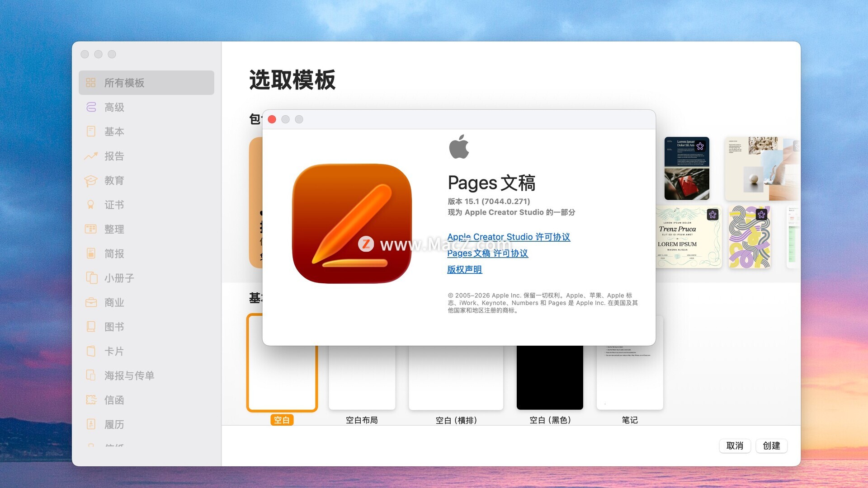Switch to 海报与传单 category

point(129,375)
